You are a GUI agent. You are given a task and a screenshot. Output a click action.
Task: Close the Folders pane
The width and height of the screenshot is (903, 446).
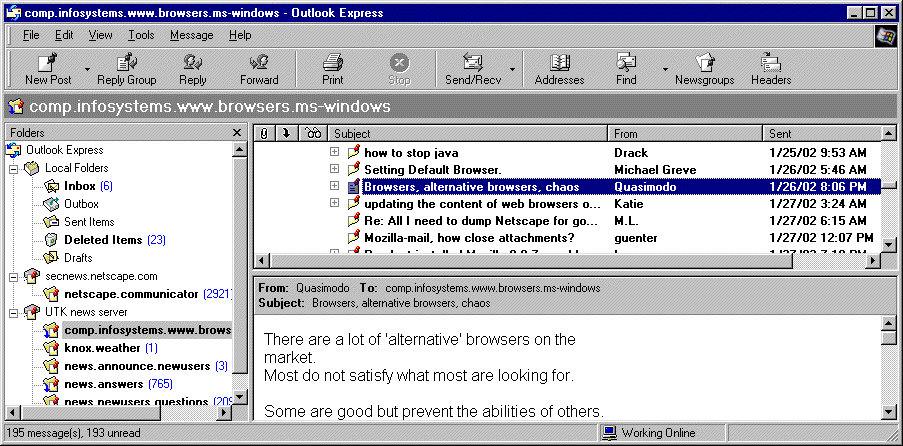tap(237, 132)
